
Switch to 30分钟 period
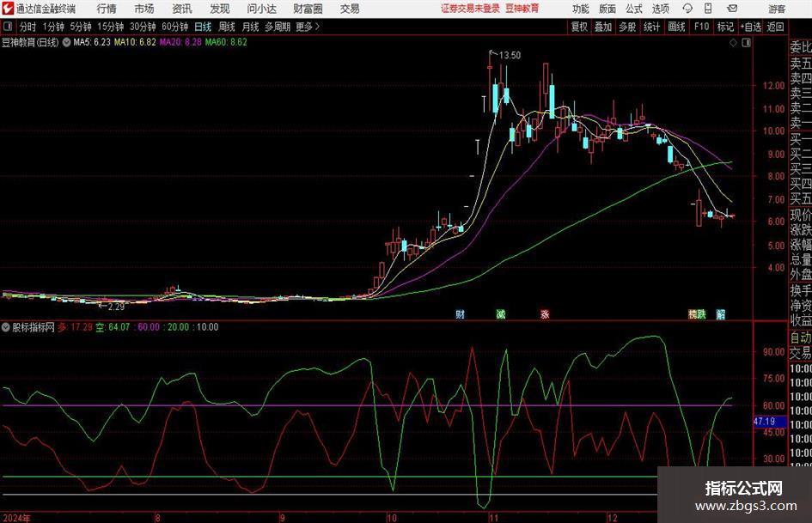click(143, 27)
